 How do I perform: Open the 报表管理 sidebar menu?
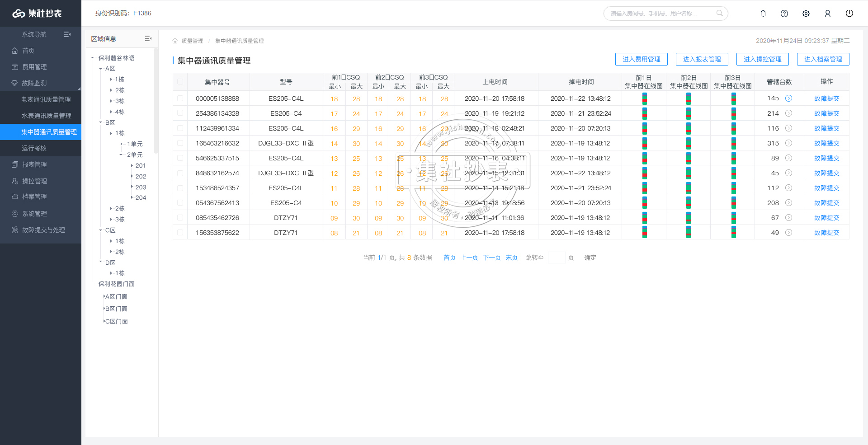pyautogui.click(x=34, y=164)
